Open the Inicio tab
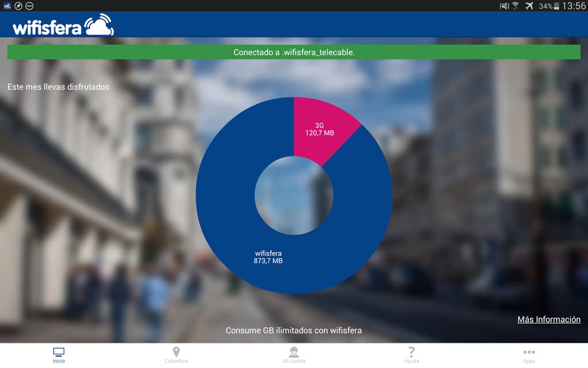Viewport: 588px width, 368px height. pyautogui.click(x=59, y=355)
